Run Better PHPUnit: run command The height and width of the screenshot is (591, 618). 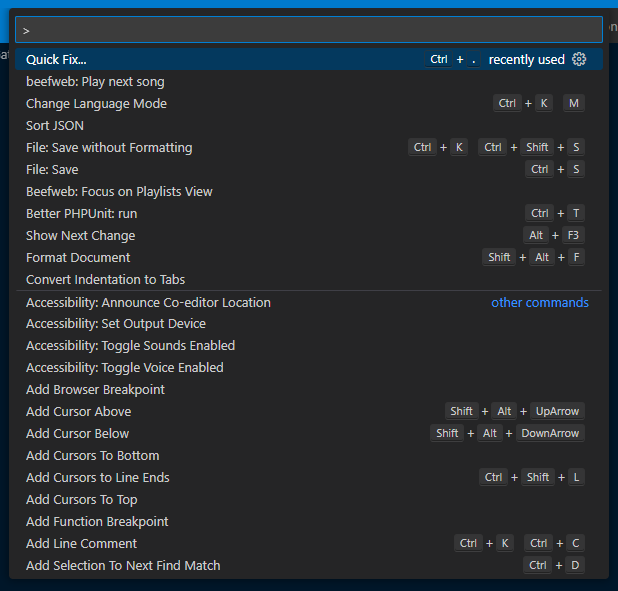tap(82, 214)
